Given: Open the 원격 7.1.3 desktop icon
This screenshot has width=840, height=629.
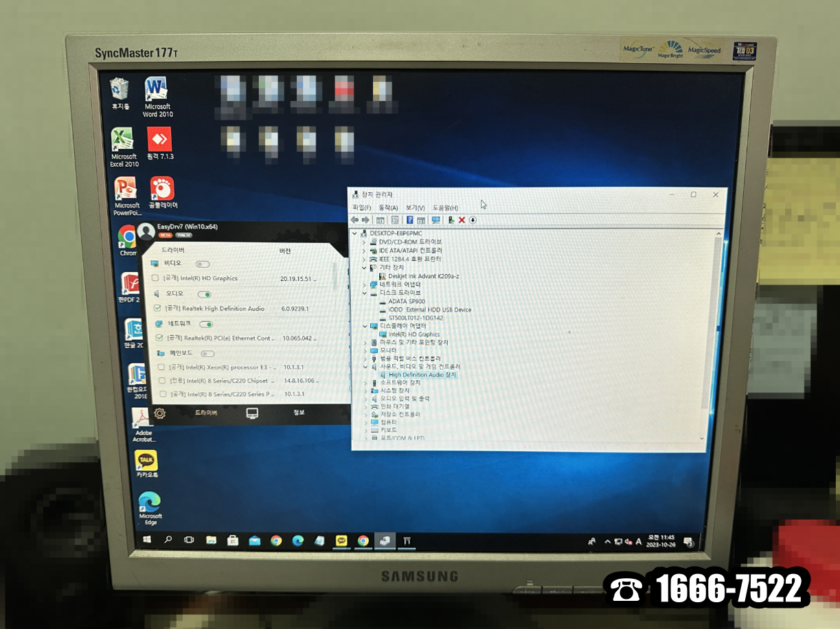Looking at the screenshot, I should [x=159, y=144].
